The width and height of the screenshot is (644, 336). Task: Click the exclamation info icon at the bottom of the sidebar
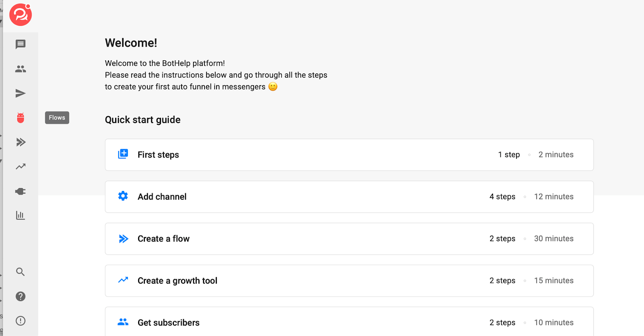click(21, 321)
